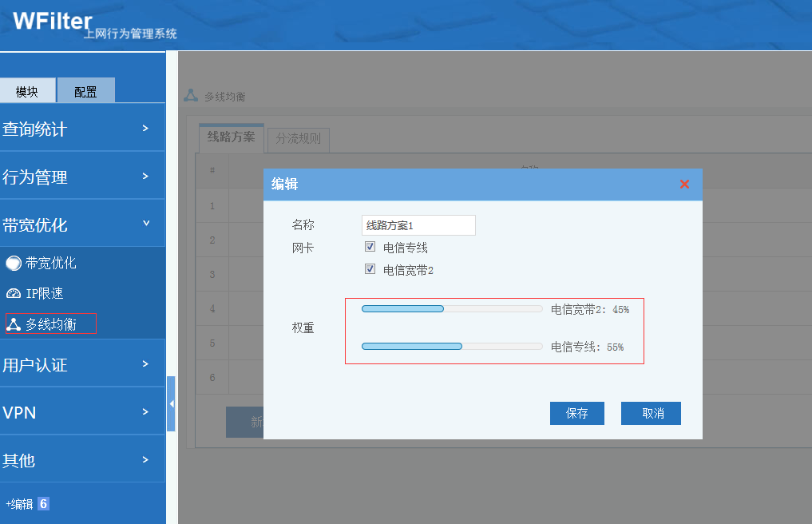Click the WFilter logo

pos(53,22)
